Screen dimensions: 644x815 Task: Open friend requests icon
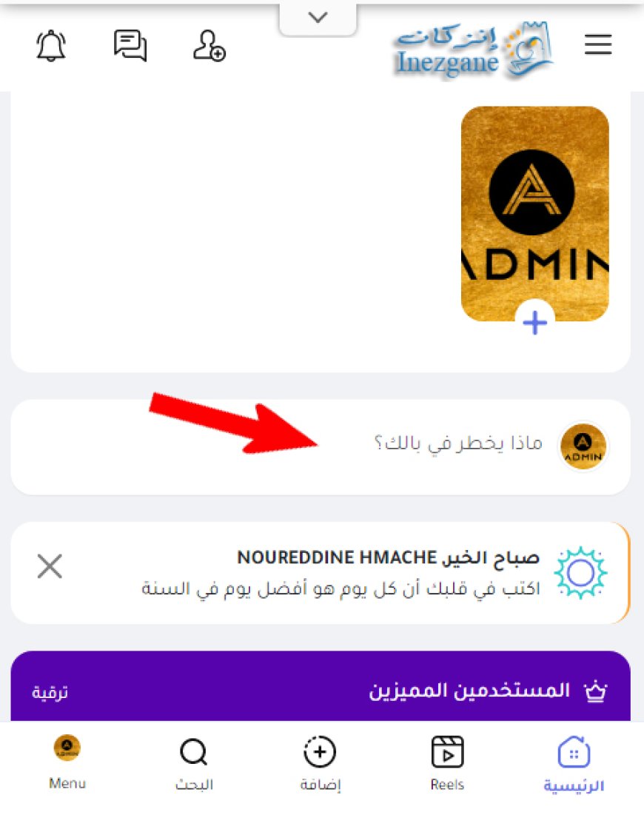coord(209,46)
